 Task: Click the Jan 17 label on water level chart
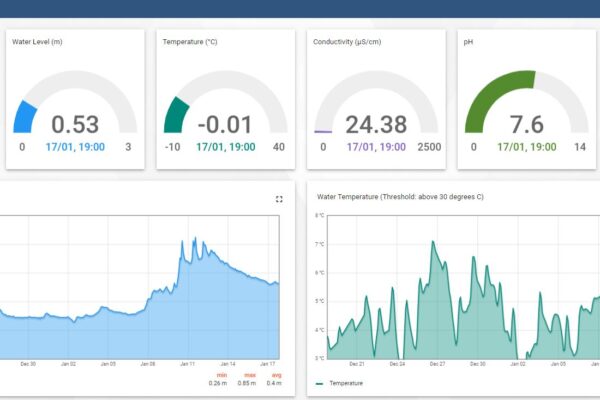click(267, 364)
